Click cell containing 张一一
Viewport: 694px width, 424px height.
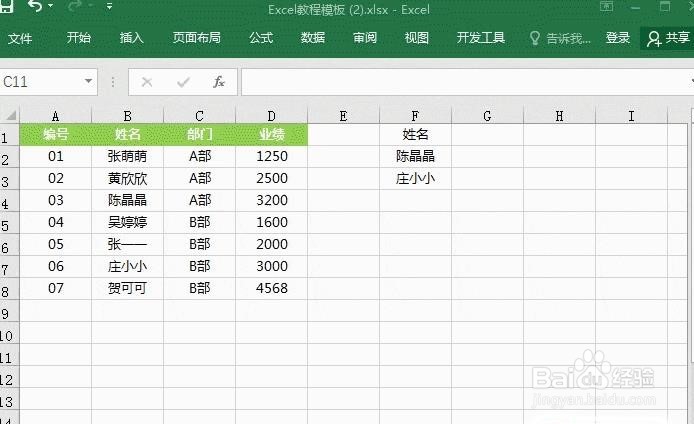[127, 245]
